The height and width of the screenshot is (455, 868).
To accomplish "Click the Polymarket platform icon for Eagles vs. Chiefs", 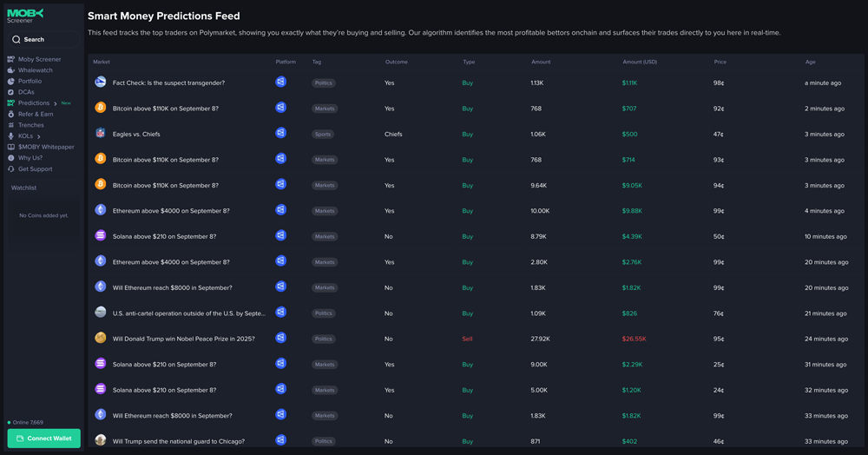I will [280, 134].
